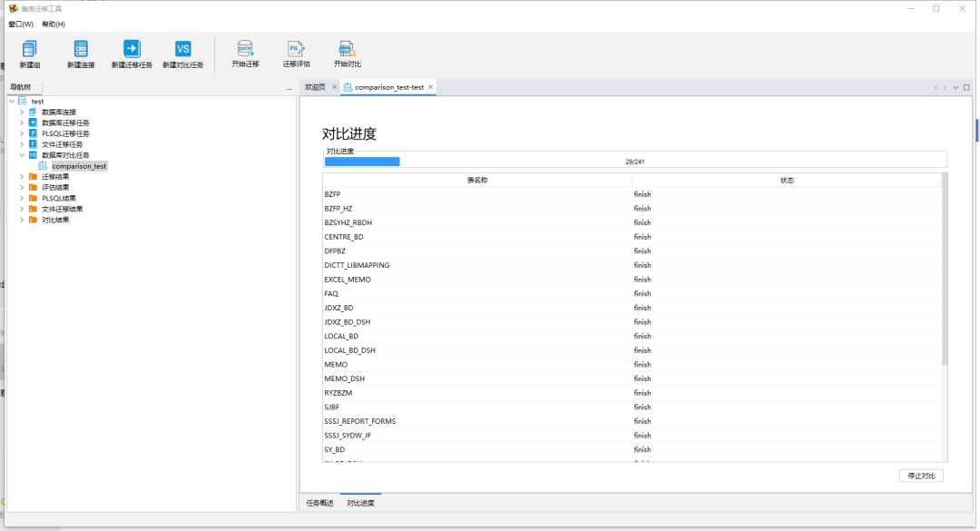Expand the 文件迁移任务 node
This screenshot has height=531, width=980.
pyautogui.click(x=22, y=143)
